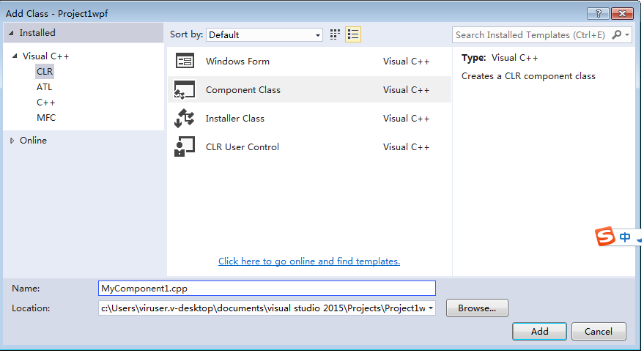
Task: Click the Component Class template name
Action: pyautogui.click(x=243, y=90)
